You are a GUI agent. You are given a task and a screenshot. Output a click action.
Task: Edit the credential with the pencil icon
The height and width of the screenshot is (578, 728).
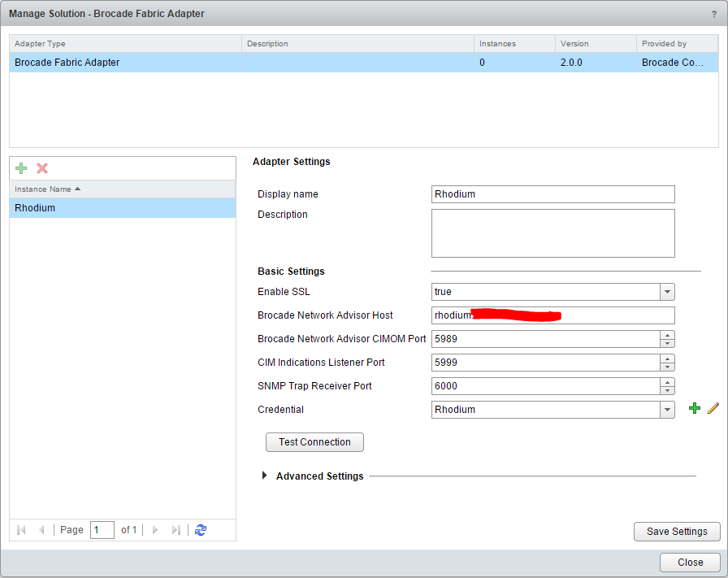(713, 409)
